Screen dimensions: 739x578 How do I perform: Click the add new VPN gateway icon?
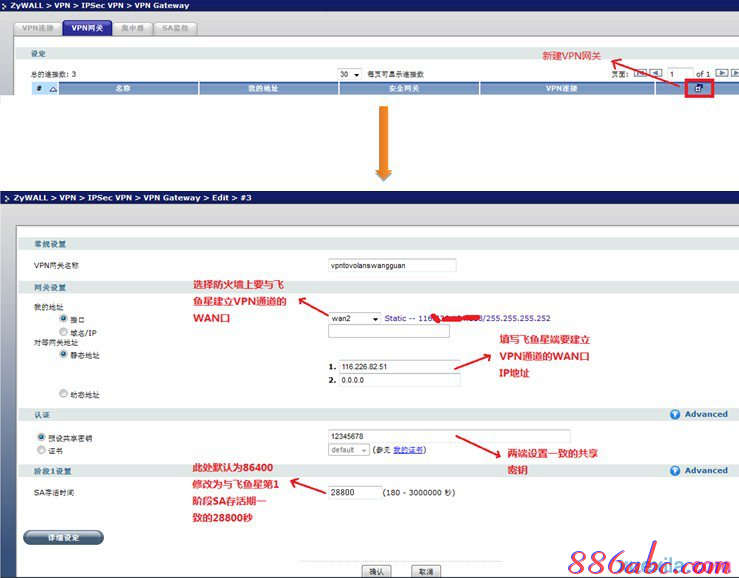(x=699, y=88)
